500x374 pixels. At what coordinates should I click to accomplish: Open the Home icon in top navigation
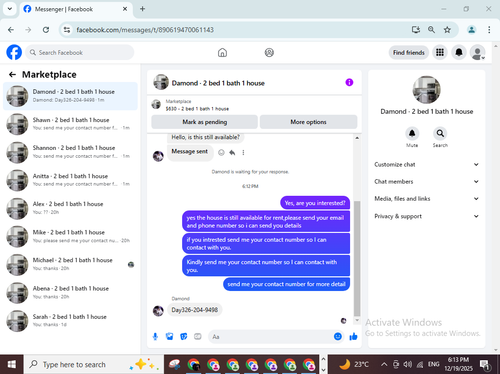tap(222, 53)
